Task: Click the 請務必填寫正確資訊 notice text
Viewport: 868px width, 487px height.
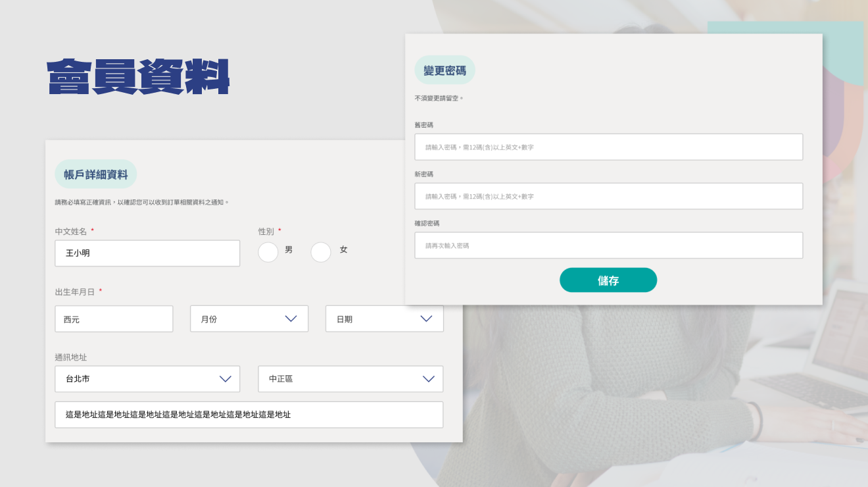Action: (142, 202)
